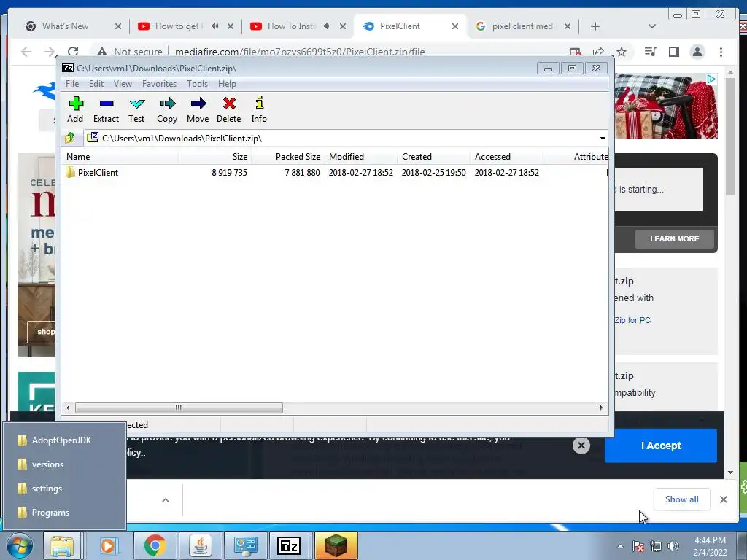Run Test on the archive
Screen dimensions: 747x560
coord(136,109)
